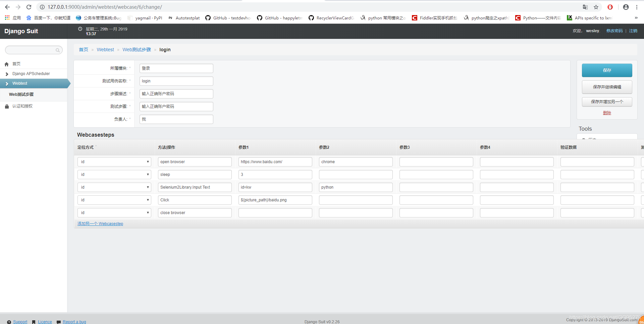Open the Fiddler bookmark

click(x=435, y=18)
